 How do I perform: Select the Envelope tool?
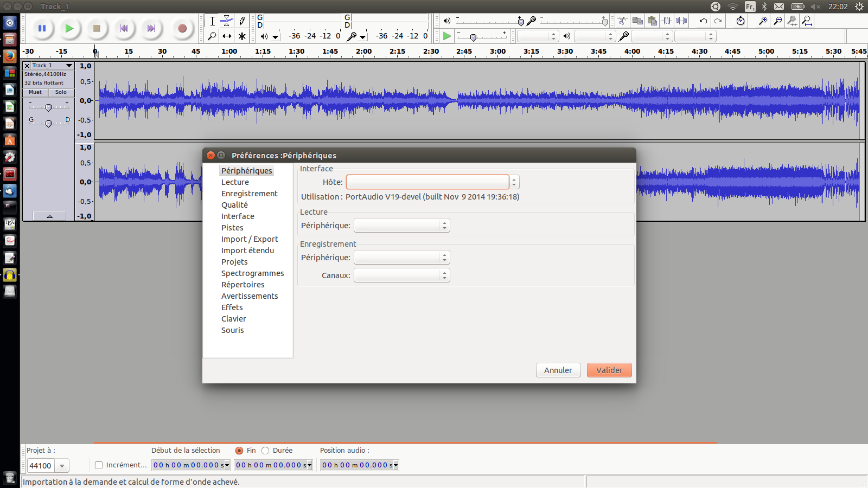(227, 21)
